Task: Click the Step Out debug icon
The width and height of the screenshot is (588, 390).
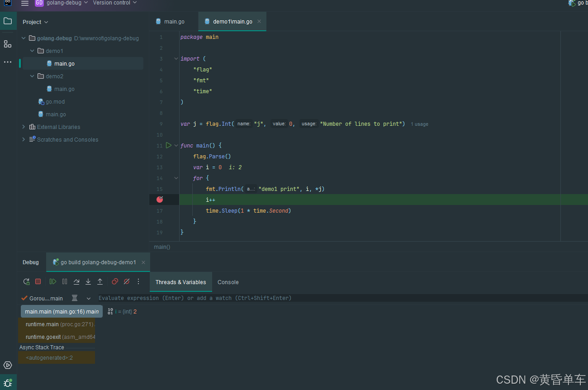Action: point(100,281)
